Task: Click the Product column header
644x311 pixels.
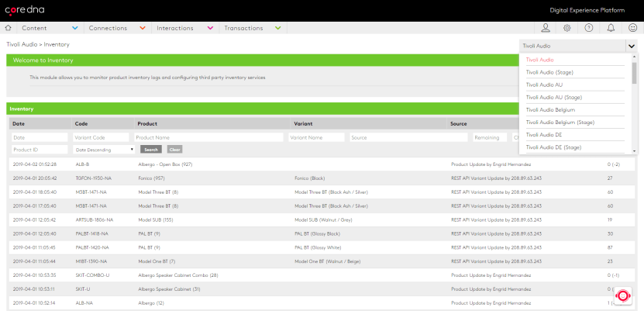Action: pyautogui.click(x=147, y=123)
